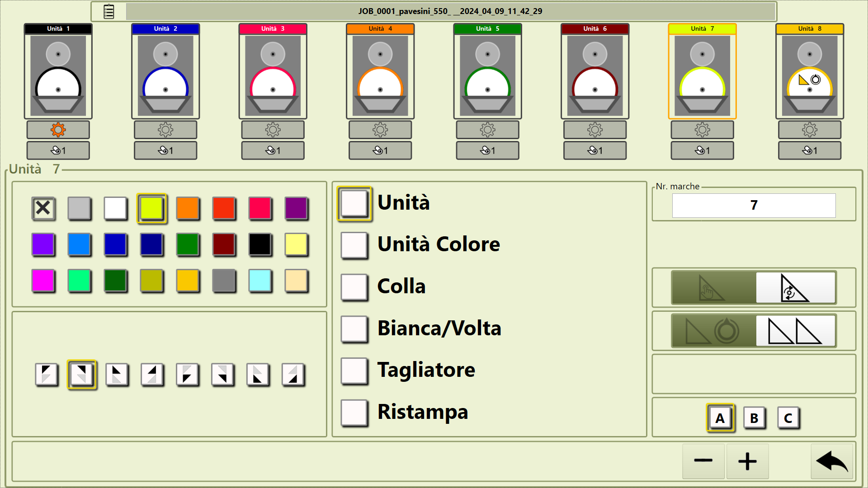Increase value with plus button
868x488 pixels.
click(x=747, y=461)
